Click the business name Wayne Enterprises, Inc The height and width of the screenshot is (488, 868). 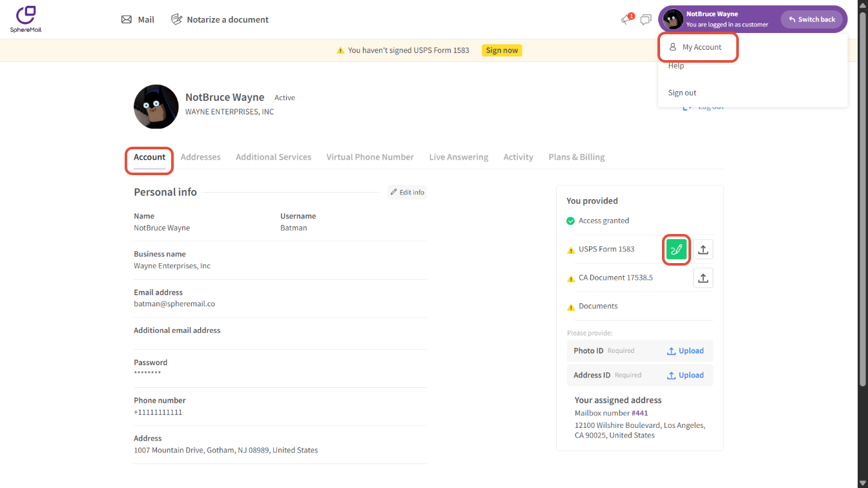tap(172, 266)
